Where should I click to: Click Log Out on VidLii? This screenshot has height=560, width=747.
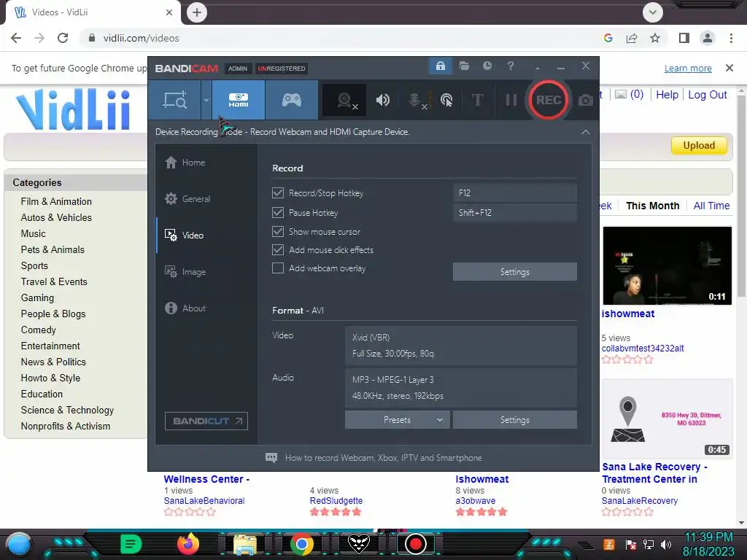[x=708, y=95]
